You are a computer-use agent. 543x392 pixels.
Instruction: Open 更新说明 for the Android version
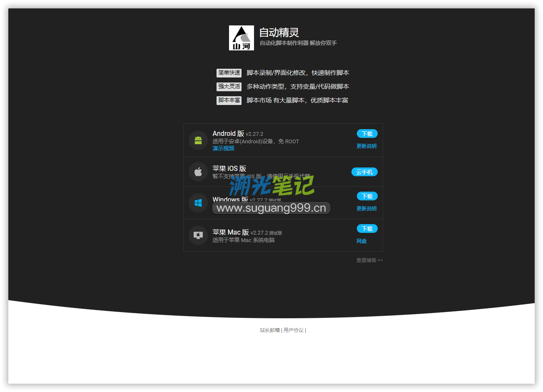coord(366,146)
